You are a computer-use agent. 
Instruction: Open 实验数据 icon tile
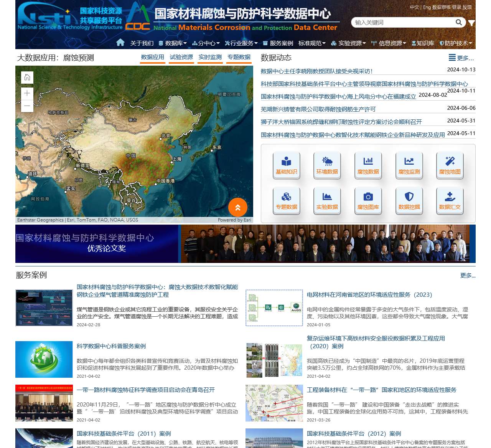[327, 200]
